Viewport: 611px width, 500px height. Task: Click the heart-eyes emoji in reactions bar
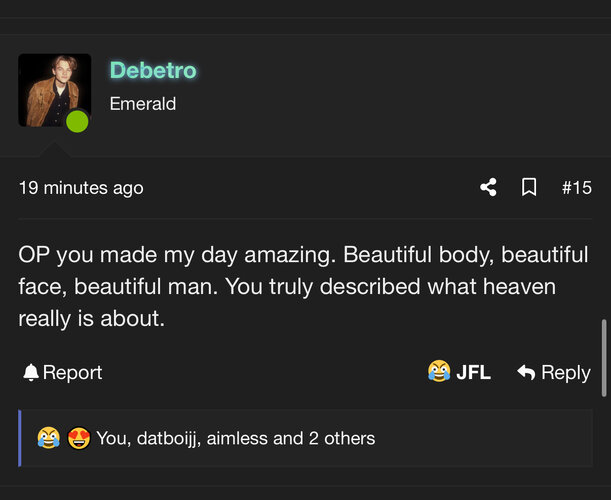[x=79, y=438]
